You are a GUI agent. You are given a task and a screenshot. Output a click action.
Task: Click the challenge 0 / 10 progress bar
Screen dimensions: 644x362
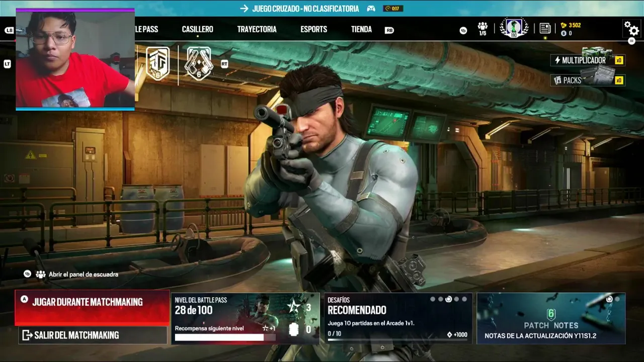tap(397, 340)
